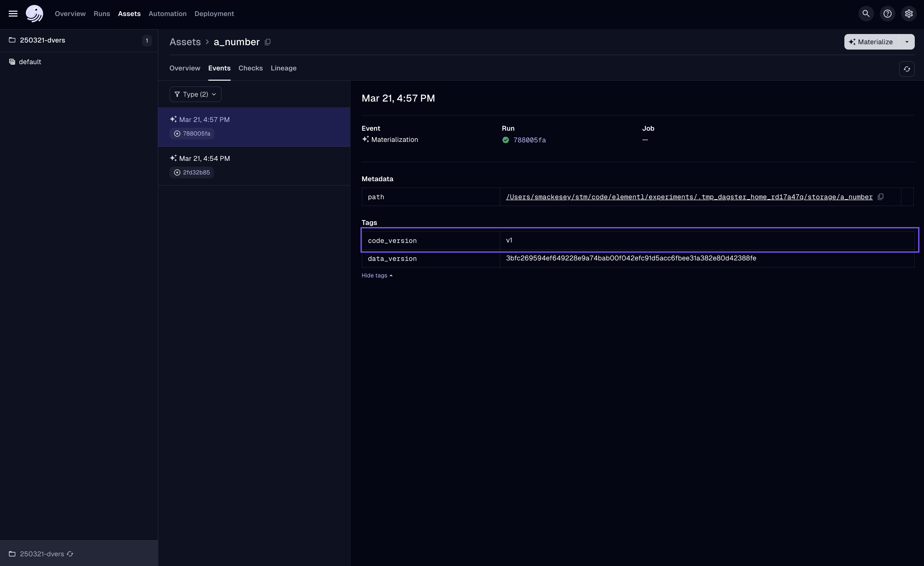Click the folder icon beside 250321-dvers

(x=12, y=40)
